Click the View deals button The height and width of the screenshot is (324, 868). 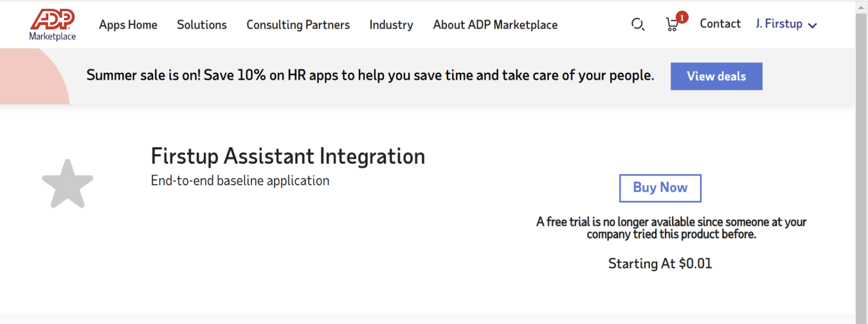(716, 76)
